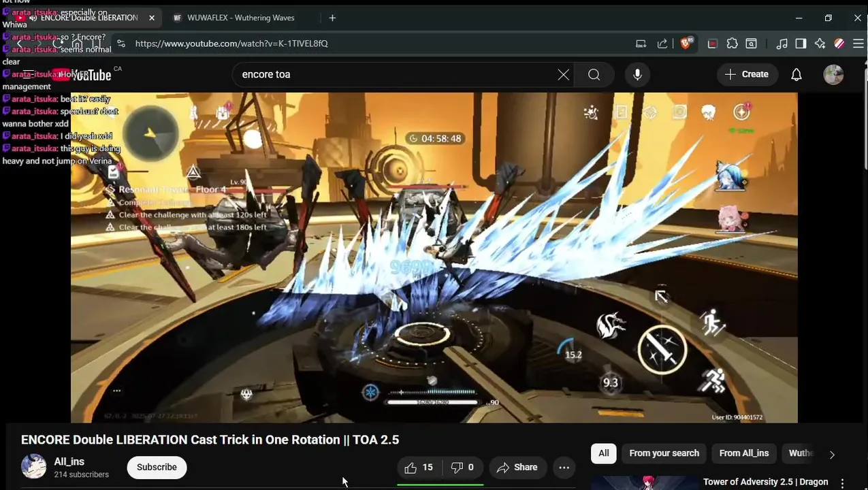
Task: Open Brave Playlist music note icon
Action: click(782, 44)
